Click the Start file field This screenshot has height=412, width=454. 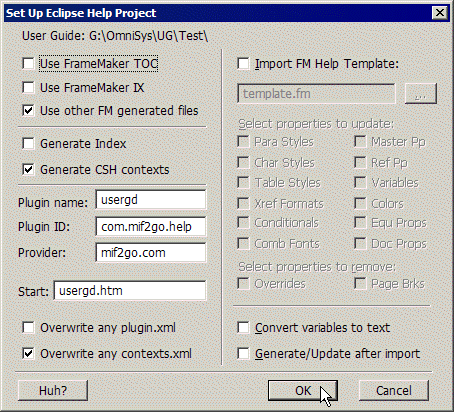130,291
